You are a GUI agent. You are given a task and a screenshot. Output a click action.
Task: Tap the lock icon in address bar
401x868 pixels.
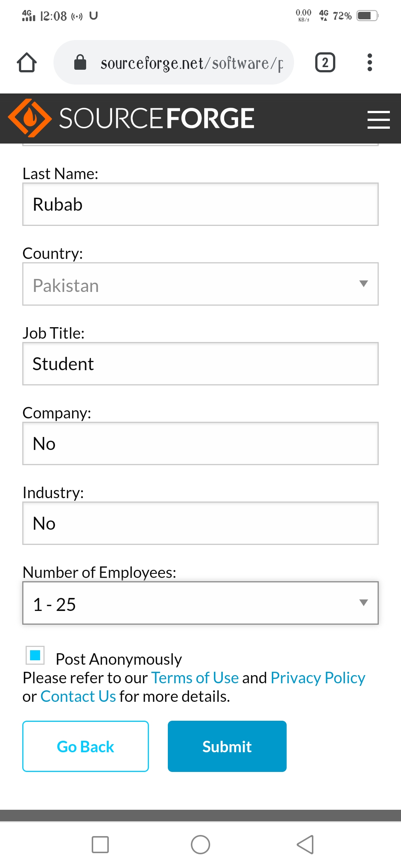tap(80, 62)
